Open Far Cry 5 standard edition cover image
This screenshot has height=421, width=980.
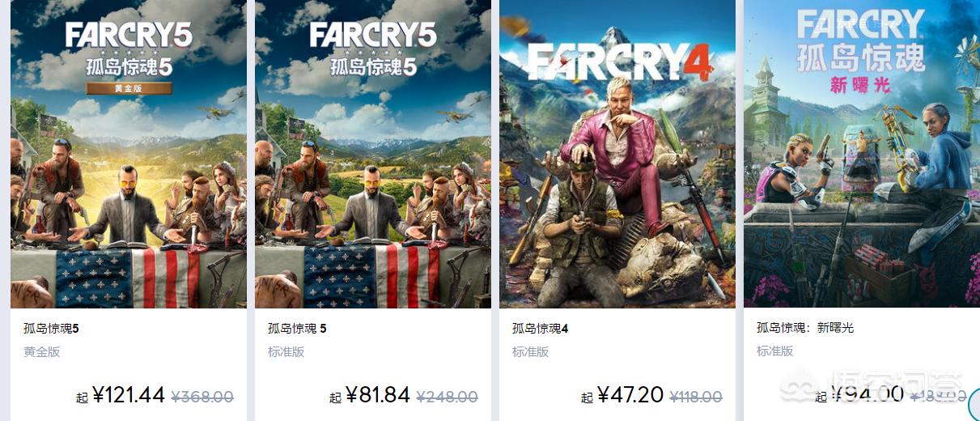(x=373, y=154)
